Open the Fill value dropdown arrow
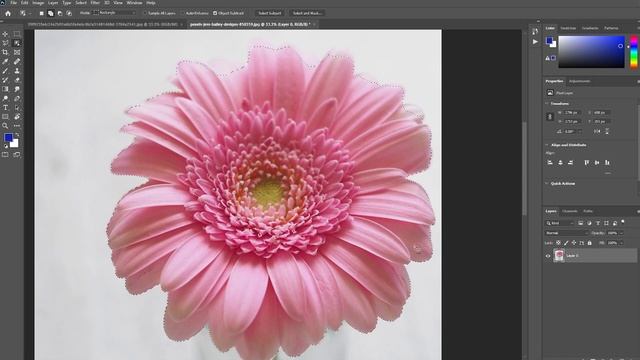The width and height of the screenshot is (640, 360). coord(621,243)
